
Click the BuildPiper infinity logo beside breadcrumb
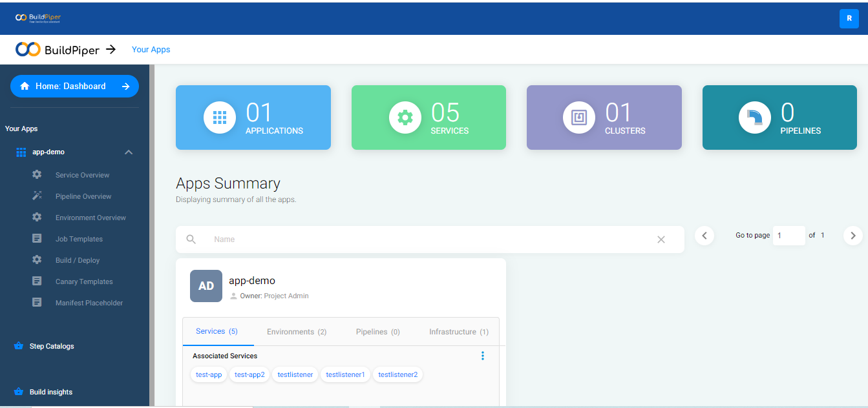click(x=28, y=49)
